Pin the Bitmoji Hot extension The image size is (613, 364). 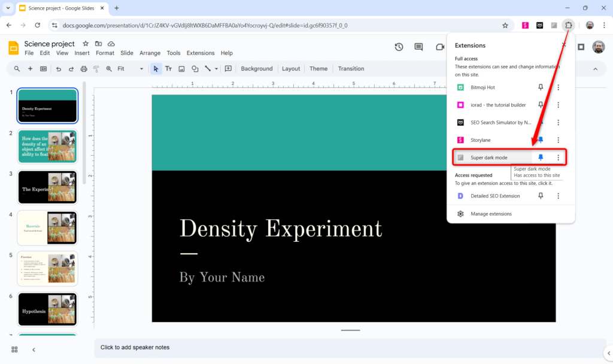(x=541, y=87)
